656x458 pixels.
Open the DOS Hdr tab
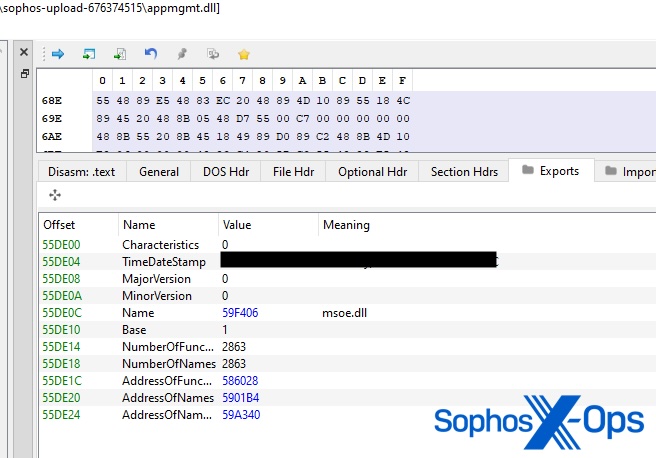(226, 171)
